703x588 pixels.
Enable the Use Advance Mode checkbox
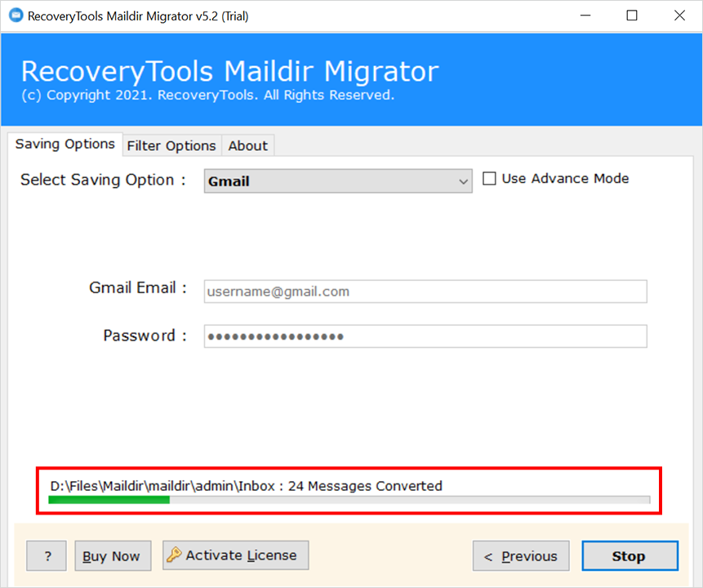tap(490, 179)
